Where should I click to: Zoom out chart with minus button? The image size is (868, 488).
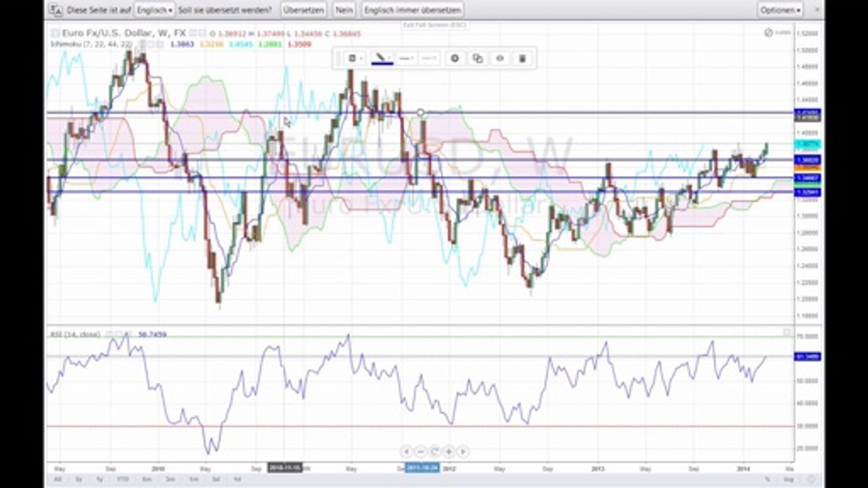coord(420,451)
